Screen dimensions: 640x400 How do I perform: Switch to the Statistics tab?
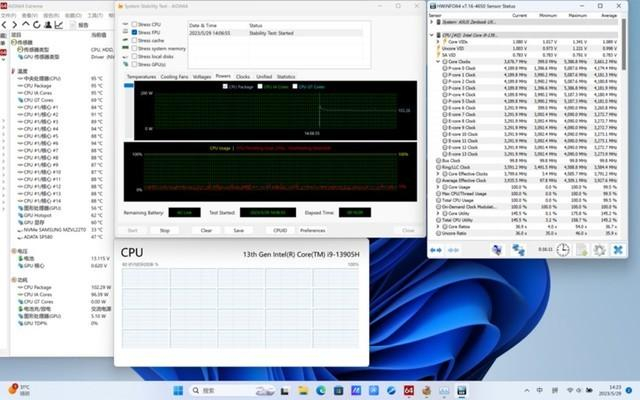tap(286, 77)
